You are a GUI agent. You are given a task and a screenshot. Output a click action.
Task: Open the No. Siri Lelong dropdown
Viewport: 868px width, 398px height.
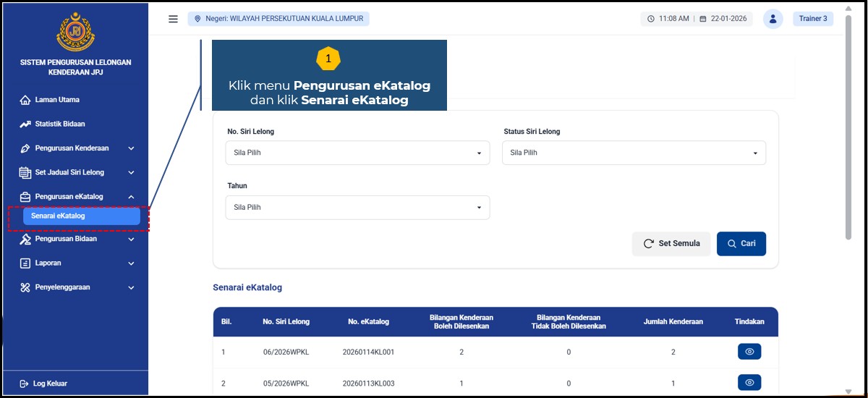tap(357, 153)
